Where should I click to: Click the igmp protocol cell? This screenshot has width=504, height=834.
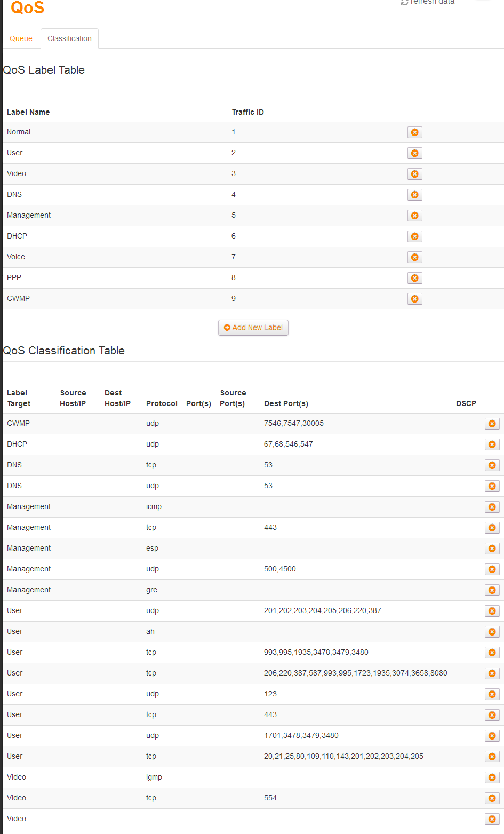click(x=154, y=777)
